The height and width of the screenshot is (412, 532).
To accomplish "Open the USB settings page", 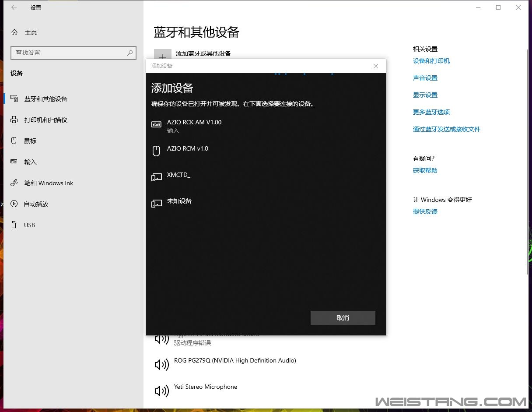I will 73,225.
